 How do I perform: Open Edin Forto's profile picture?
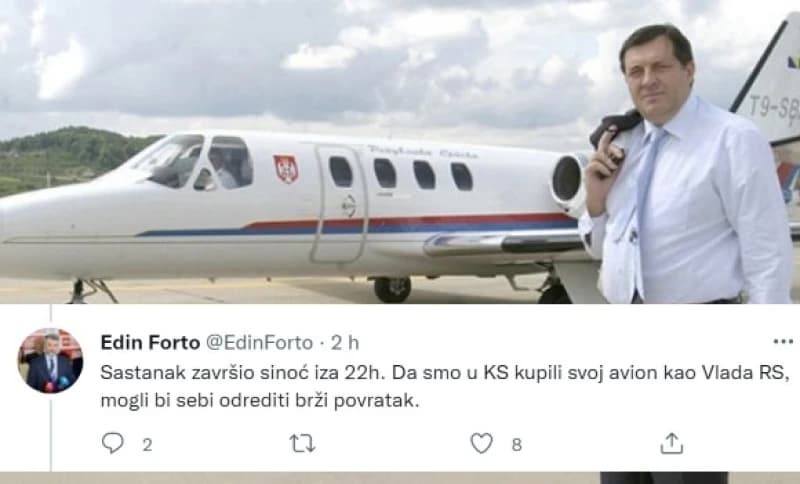pos(50,361)
